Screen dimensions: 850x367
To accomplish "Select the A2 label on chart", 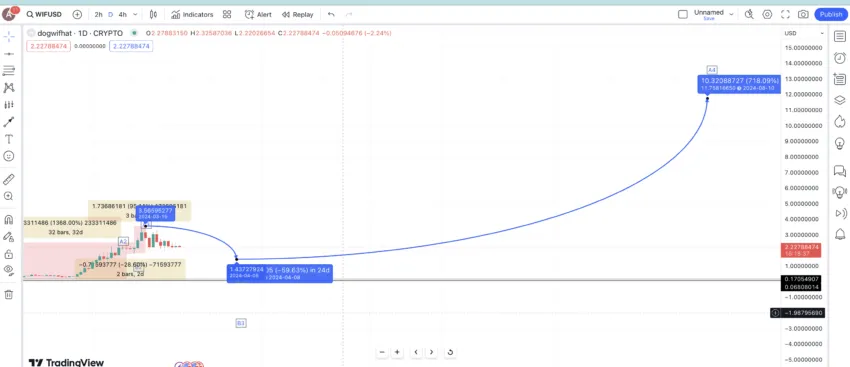I will (x=124, y=241).
